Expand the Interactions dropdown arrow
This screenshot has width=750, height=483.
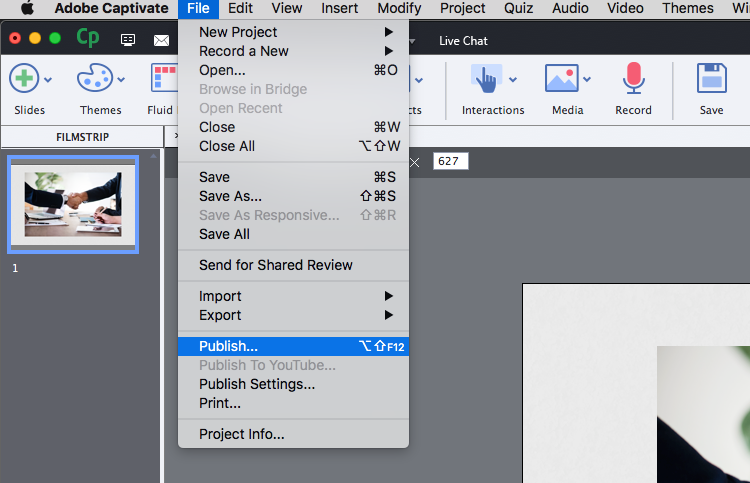pos(513,80)
